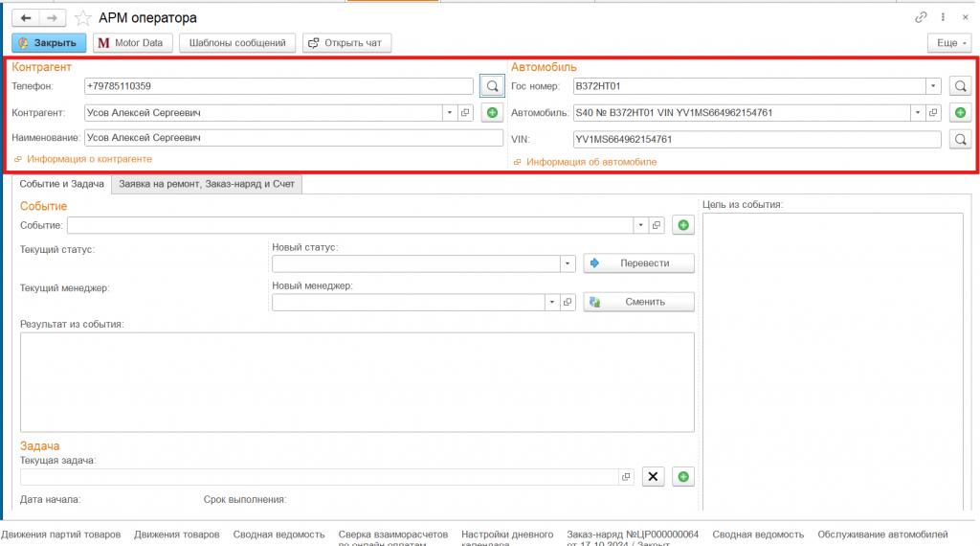Add to favorites with the star icon
This screenshot has height=546, width=980.
[x=83, y=17]
